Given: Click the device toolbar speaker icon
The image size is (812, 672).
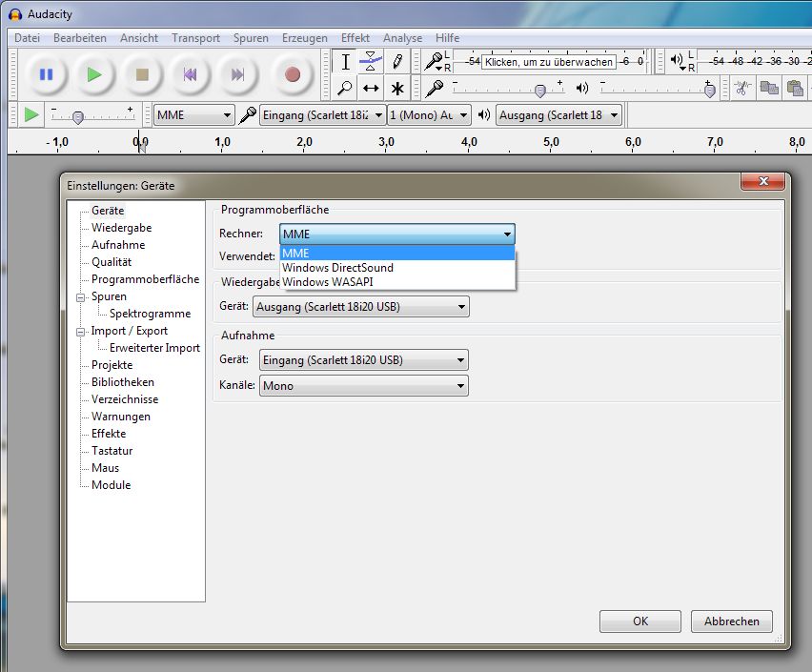Looking at the screenshot, I should [484, 115].
